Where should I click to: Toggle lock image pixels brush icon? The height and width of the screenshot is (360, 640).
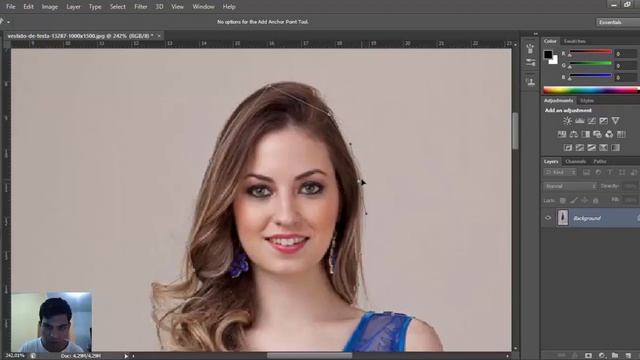pyautogui.click(x=573, y=200)
